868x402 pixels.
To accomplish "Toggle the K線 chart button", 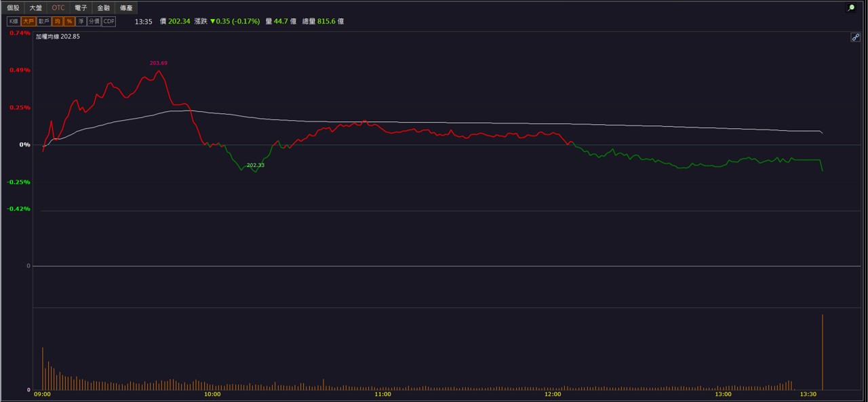I will click(x=13, y=22).
